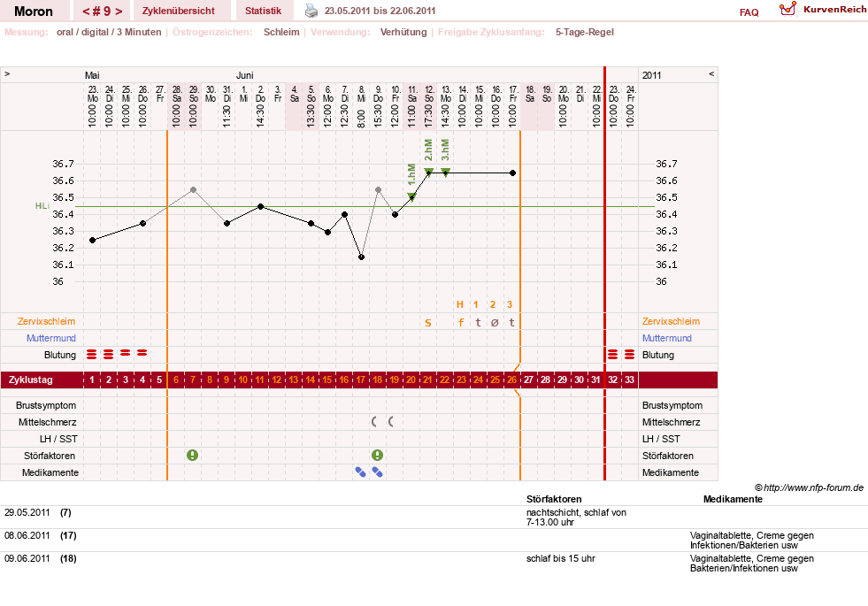Click the bleeding icon on cycle day 32
The width and height of the screenshot is (868, 606).
(x=613, y=354)
